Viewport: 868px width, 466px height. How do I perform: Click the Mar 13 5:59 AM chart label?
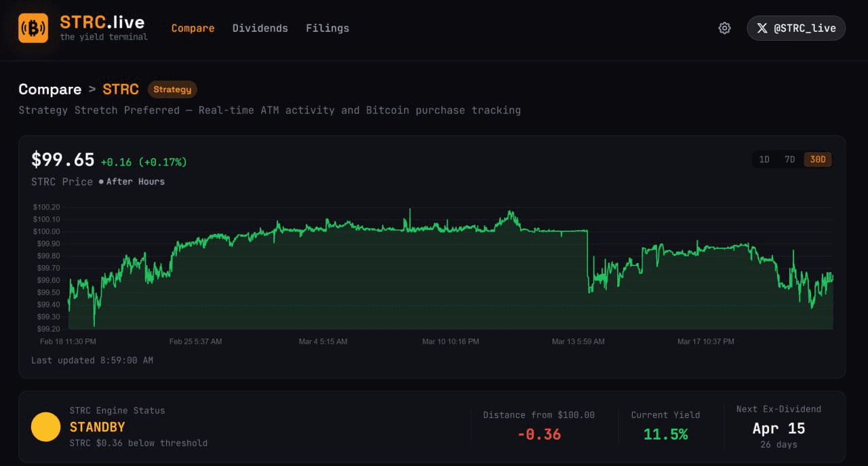[578, 342]
